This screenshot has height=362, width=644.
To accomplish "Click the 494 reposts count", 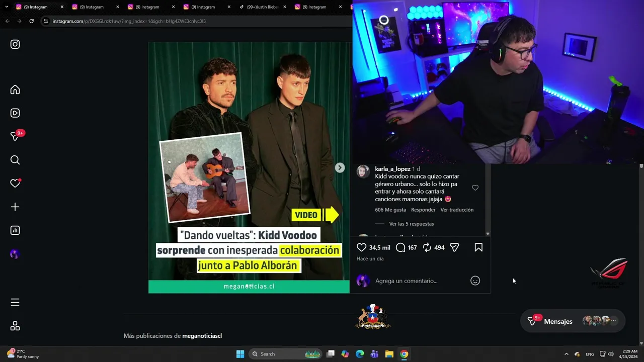I will coord(439,247).
